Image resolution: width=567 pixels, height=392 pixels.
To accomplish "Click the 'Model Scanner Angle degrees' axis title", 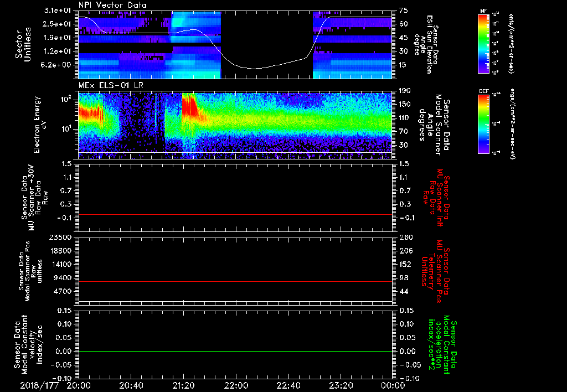I will pyautogui.click(x=434, y=125).
